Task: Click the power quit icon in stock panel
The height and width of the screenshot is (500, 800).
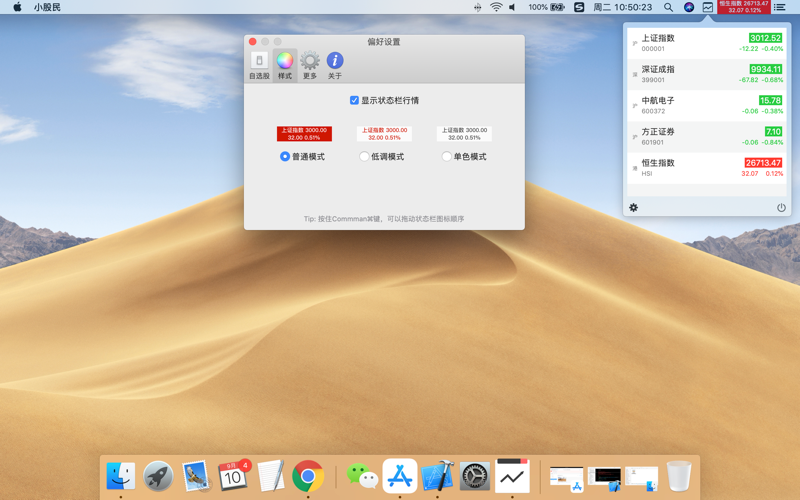Action: point(781,208)
